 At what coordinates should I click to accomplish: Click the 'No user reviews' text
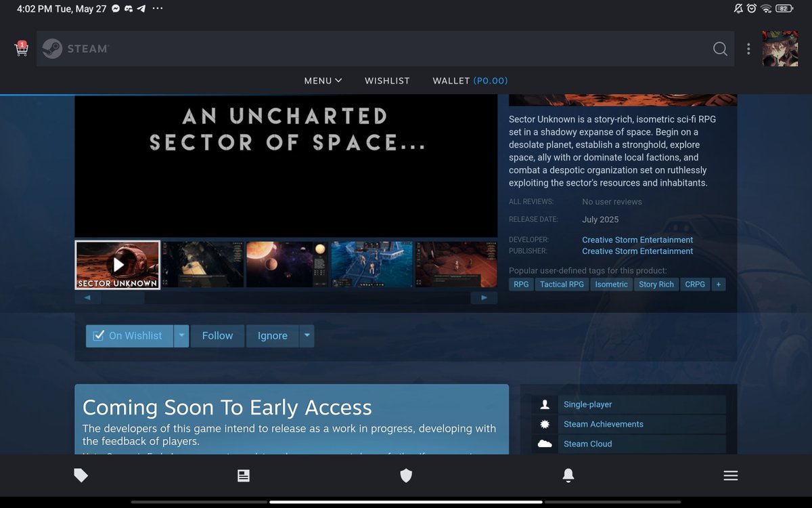pyautogui.click(x=612, y=202)
